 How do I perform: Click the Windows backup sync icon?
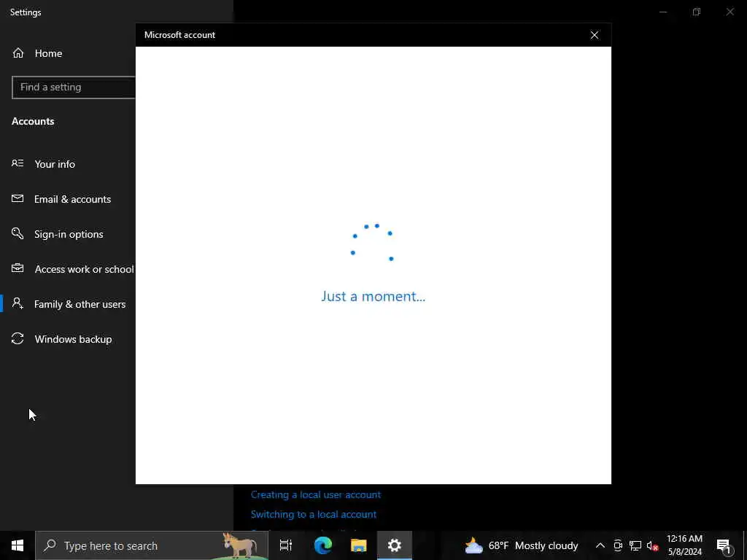click(18, 338)
